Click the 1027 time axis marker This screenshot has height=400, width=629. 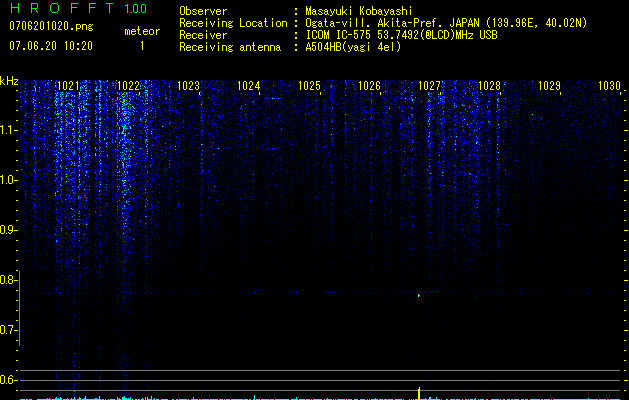(429, 85)
